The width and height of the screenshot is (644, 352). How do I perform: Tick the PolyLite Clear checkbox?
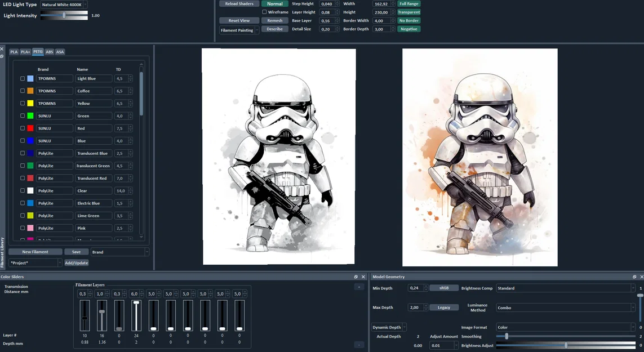23,190
